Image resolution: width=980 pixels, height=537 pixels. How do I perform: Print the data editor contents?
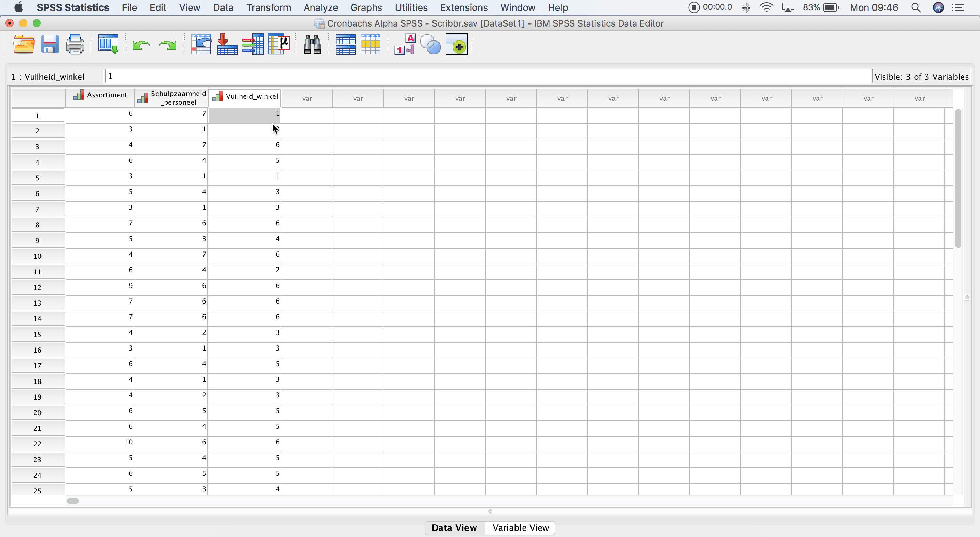tap(75, 44)
